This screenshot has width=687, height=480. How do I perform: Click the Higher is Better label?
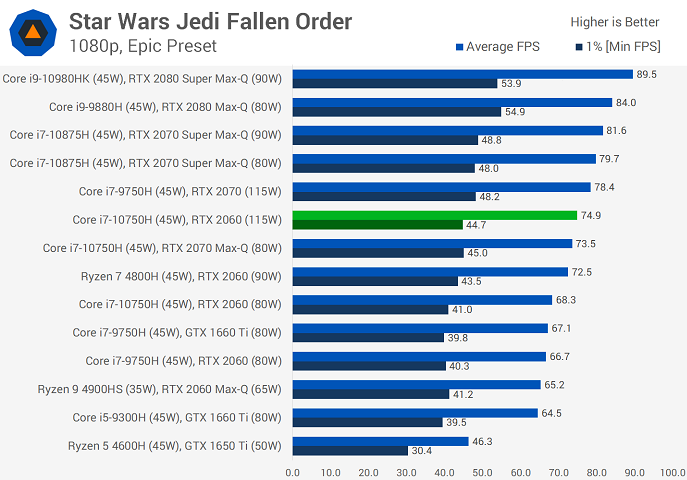pos(615,22)
